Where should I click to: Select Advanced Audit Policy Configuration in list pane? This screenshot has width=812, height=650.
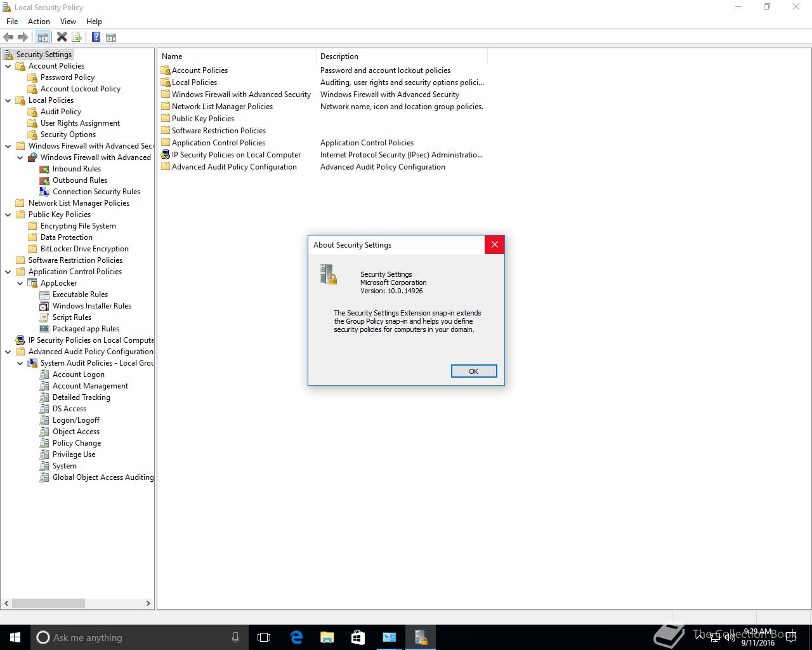coord(234,167)
